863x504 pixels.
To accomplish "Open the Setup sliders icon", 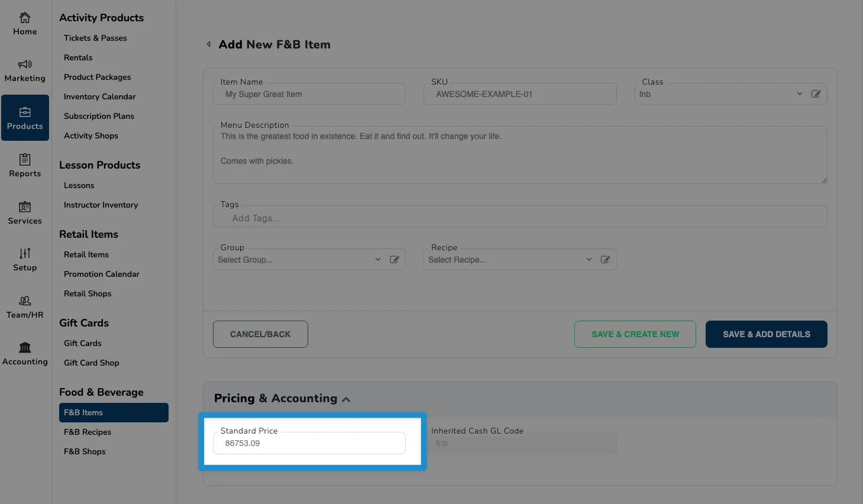I will coord(25,253).
